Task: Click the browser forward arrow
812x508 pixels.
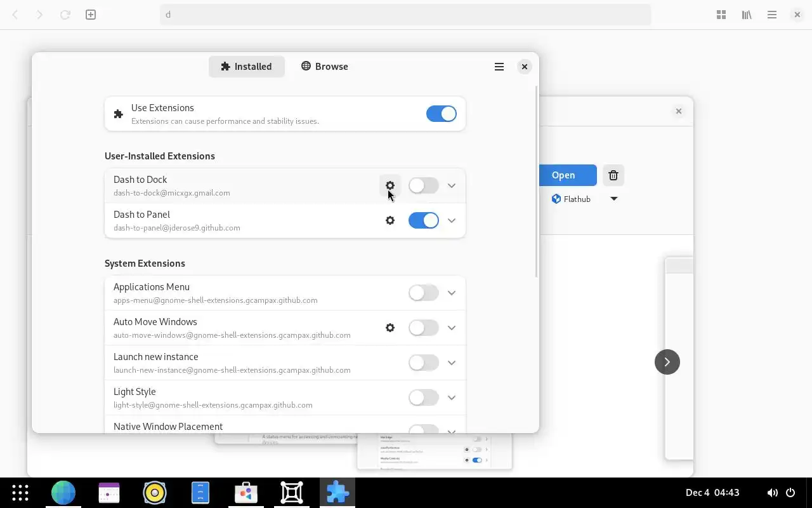Action: (x=39, y=15)
